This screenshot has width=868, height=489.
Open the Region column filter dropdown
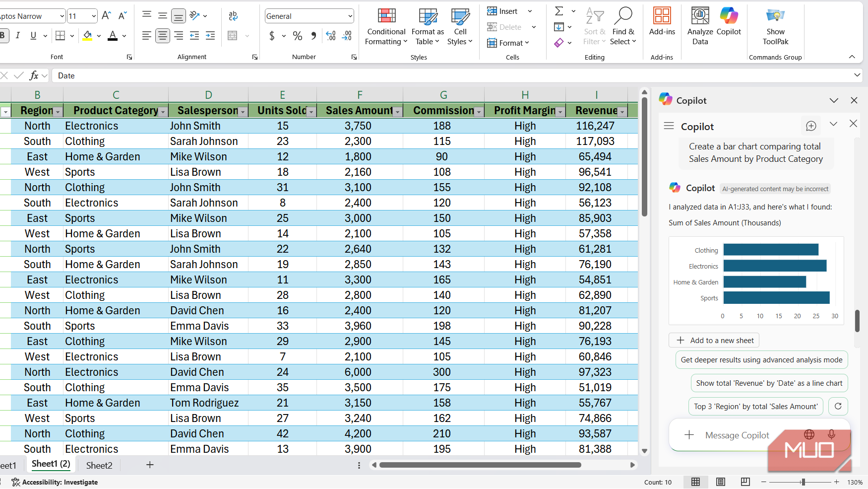pos(58,112)
